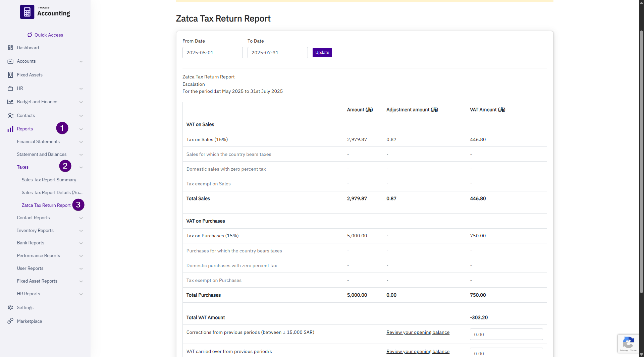Screen dimensions: 644x357
Task: Open Sales Tax Report Summary
Action: (x=49, y=180)
